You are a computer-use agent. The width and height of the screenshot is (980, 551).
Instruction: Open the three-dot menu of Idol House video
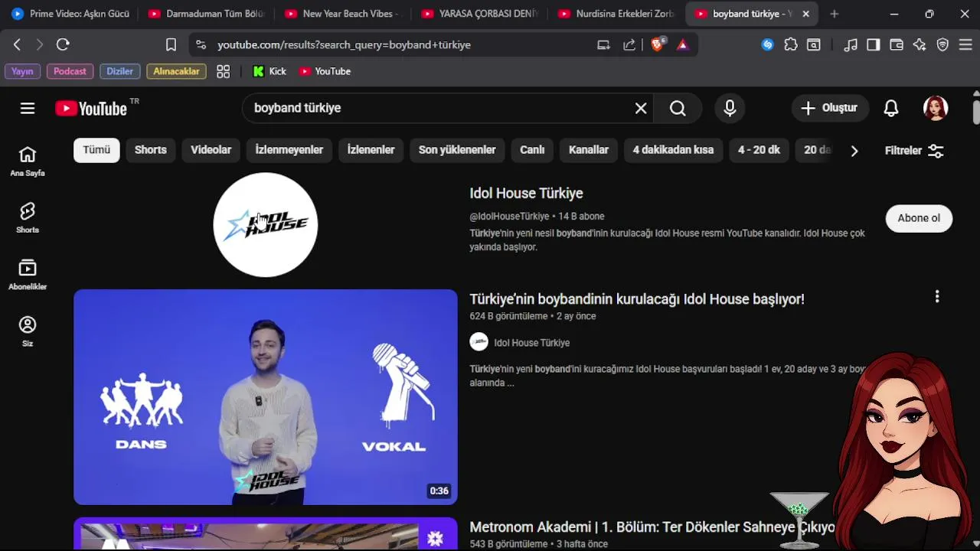937,297
